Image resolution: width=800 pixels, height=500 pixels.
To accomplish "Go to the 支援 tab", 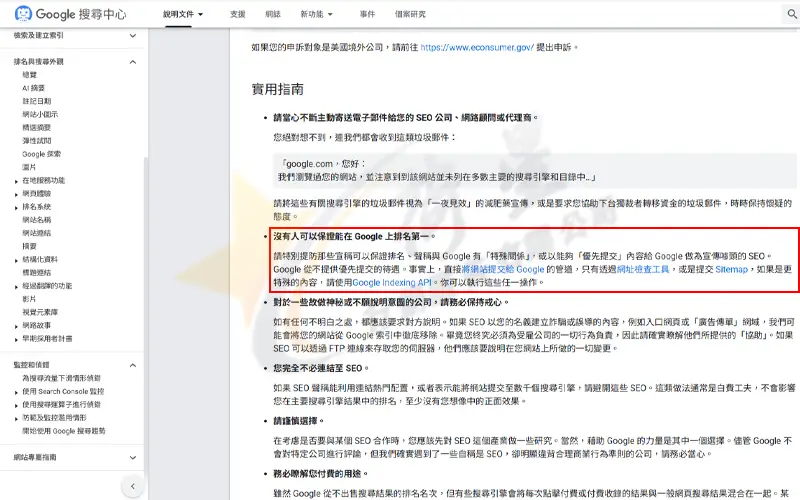I will point(238,14).
